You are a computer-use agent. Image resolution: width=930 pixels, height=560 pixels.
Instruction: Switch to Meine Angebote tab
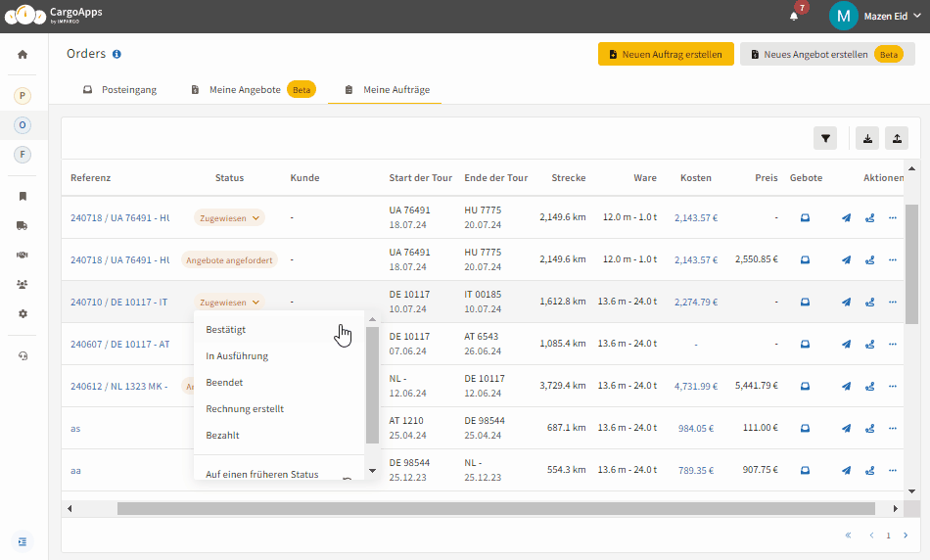[x=254, y=89]
